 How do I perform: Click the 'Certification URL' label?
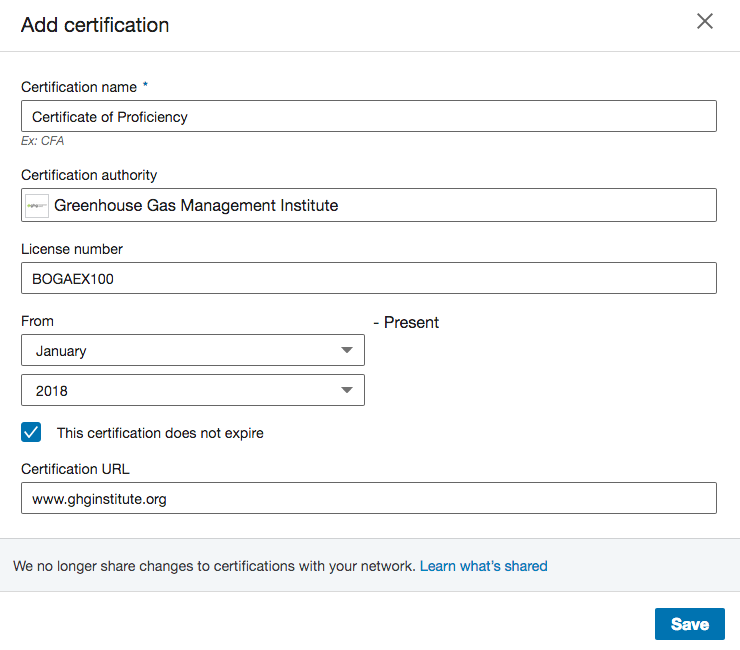pyautogui.click(x=75, y=469)
